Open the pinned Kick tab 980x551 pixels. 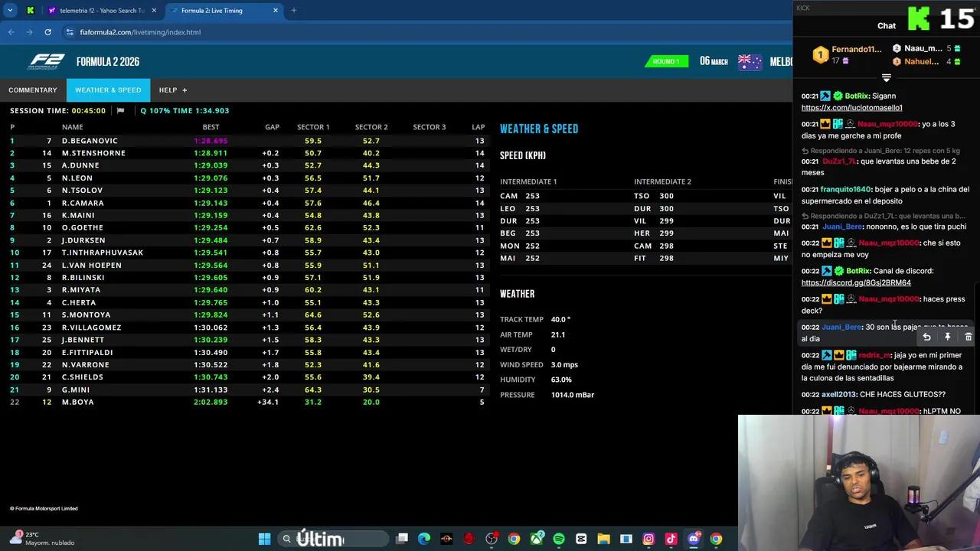pyautogui.click(x=30, y=11)
